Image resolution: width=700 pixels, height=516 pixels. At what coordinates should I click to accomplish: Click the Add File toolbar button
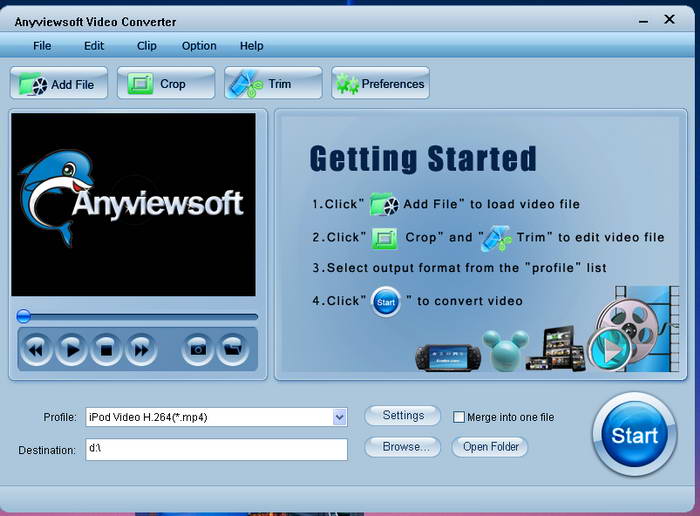click(x=59, y=84)
